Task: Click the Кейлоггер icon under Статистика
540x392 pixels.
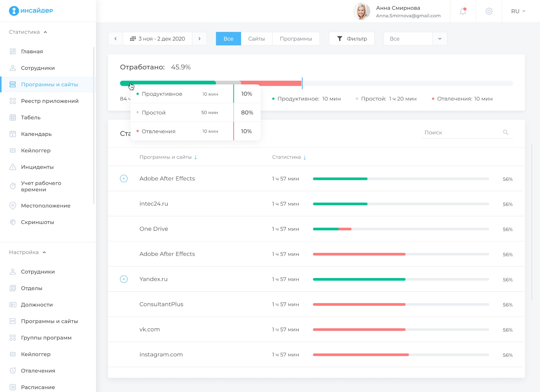Action: pyautogui.click(x=13, y=150)
